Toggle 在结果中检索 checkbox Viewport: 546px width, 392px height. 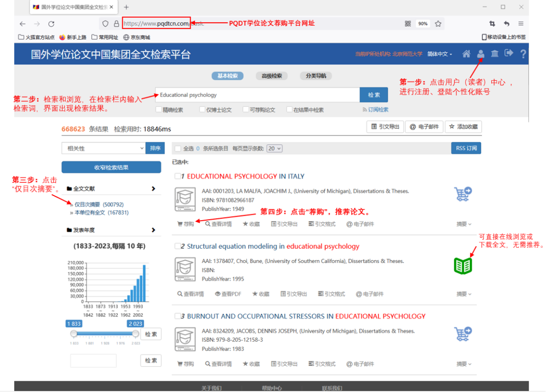pos(289,110)
